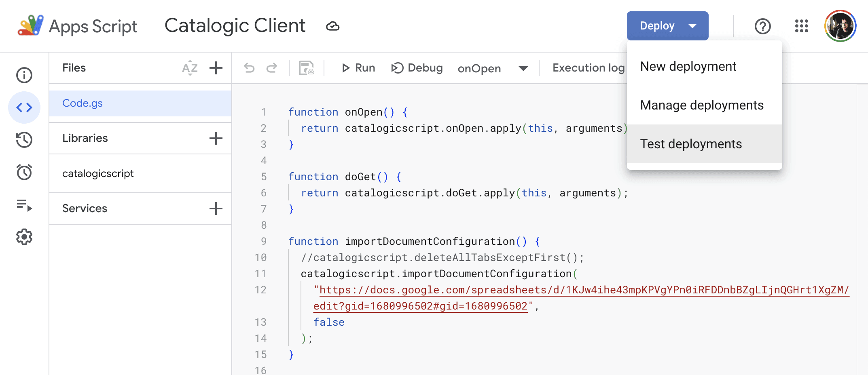868x375 pixels.
Task: Open the Help question mark icon
Action: [x=762, y=26]
